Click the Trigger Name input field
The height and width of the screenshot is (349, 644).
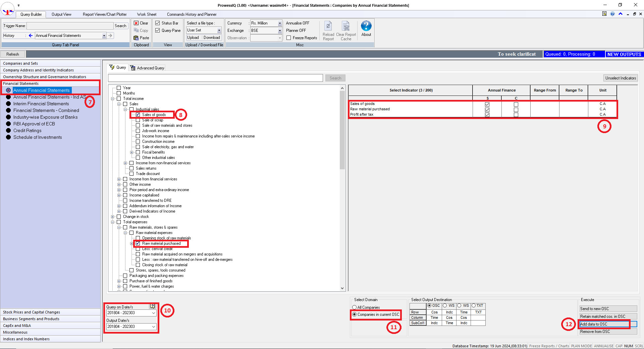pos(70,26)
